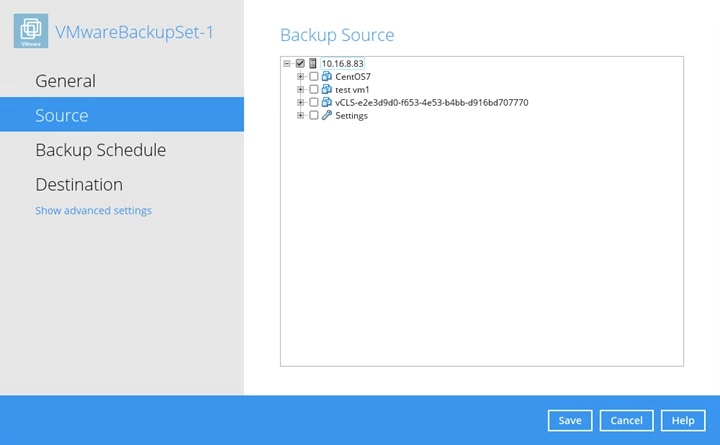The image size is (720, 445).
Task: Click the Cancel button
Action: 626,421
